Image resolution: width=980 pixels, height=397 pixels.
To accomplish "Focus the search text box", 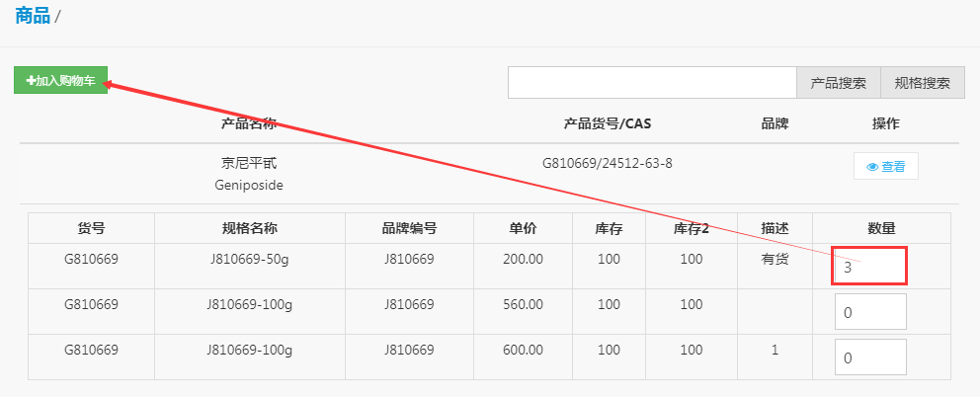I will [652, 83].
